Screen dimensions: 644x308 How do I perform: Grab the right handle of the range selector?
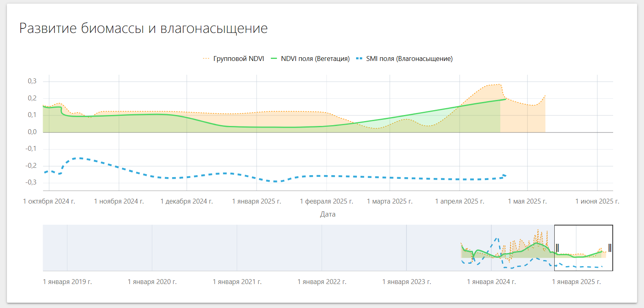pyautogui.click(x=610, y=248)
